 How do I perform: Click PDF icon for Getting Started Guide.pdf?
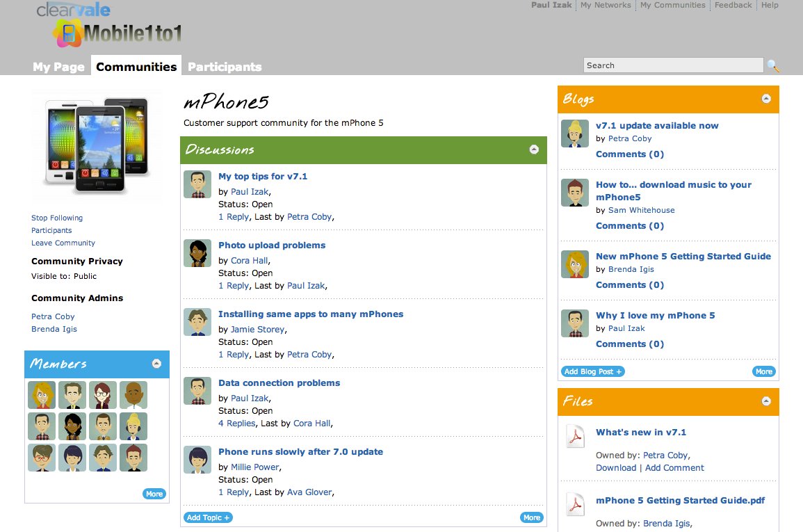[x=575, y=504]
